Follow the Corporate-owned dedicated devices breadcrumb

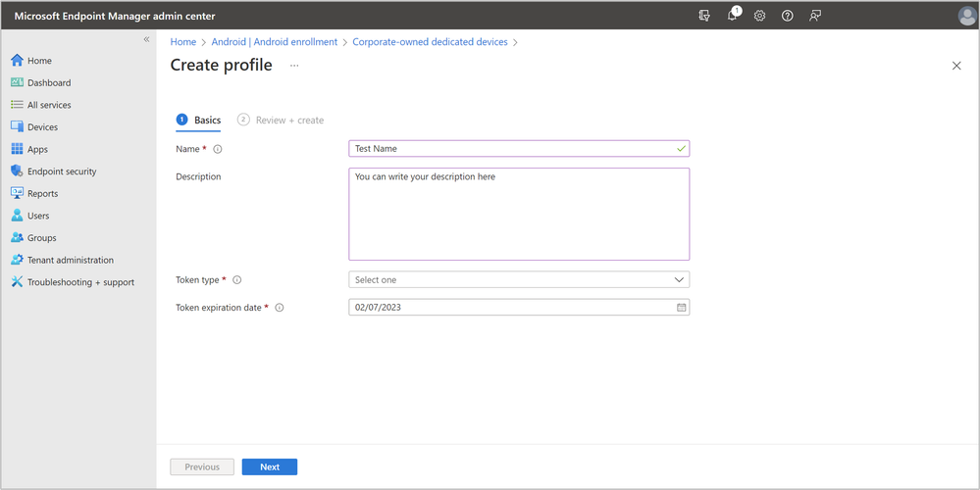click(430, 42)
